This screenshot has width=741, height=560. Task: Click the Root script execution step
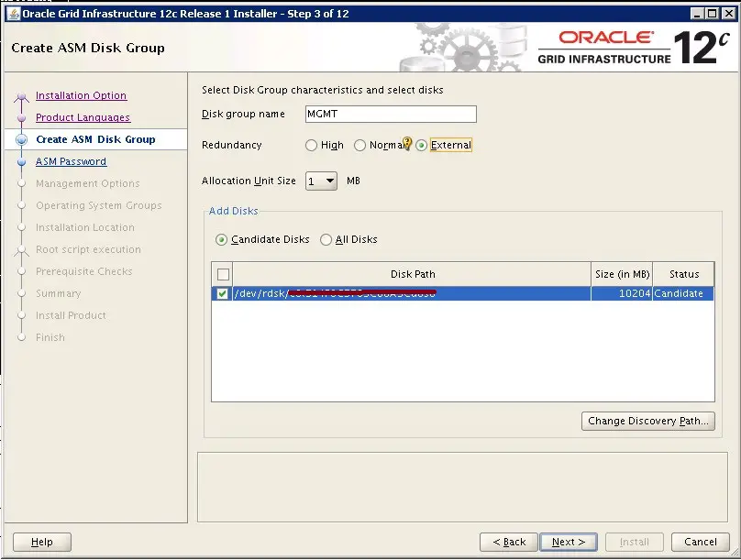pos(88,249)
